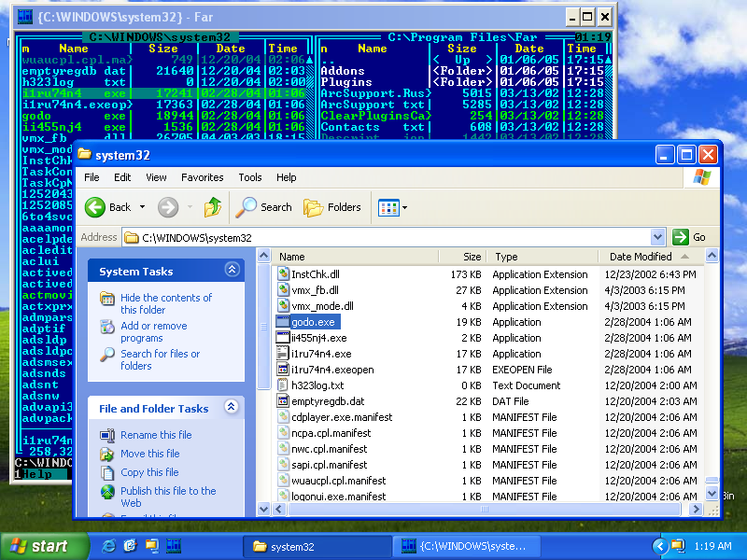Click the Add or remove programs icon
This screenshot has width=747, height=560.
point(107,327)
